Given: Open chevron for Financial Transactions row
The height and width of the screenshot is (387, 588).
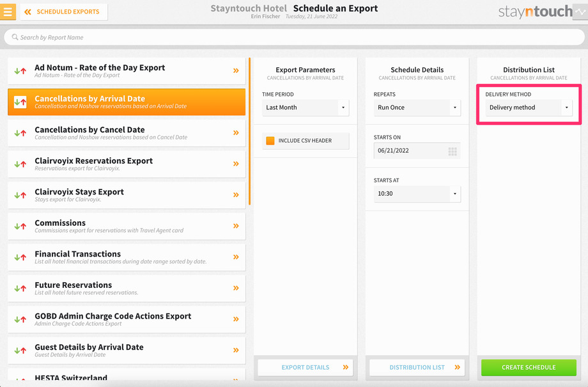Looking at the screenshot, I should (x=236, y=257).
